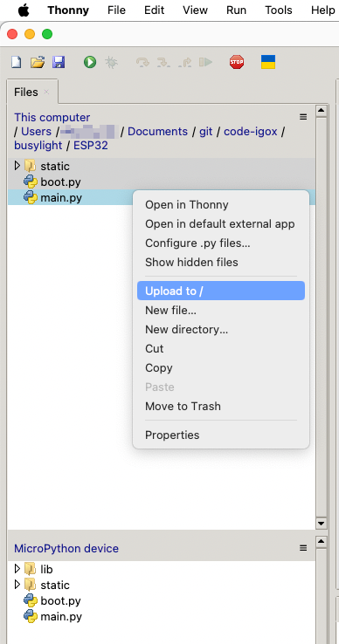The width and height of the screenshot is (339, 644).
Task: Open the View menu
Action: 195,10
